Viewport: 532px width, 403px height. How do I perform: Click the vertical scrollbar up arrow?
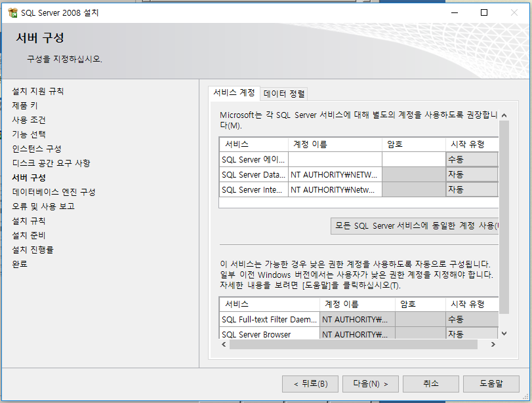tap(504, 115)
